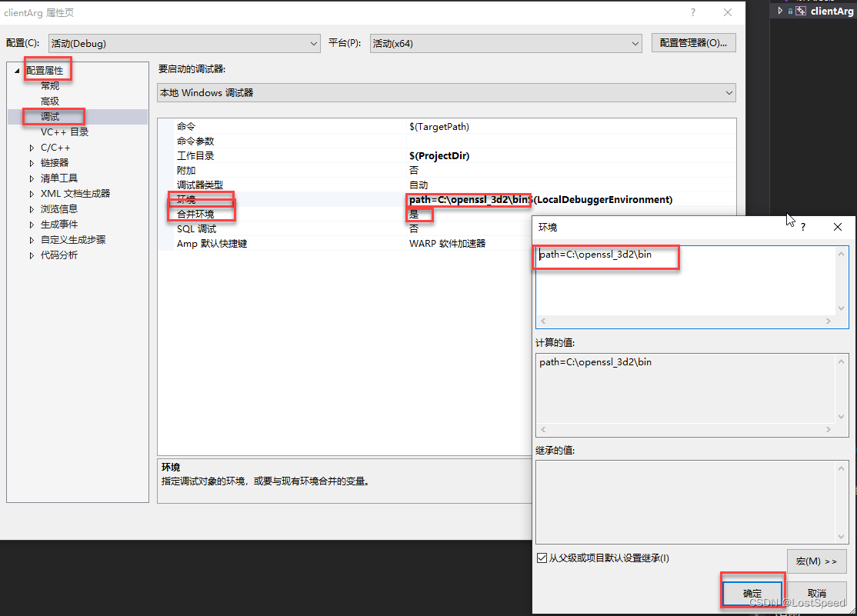857x616 pixels.
Task: Click the 配置管理器(O)... button
Action: [x=694, y=43]
